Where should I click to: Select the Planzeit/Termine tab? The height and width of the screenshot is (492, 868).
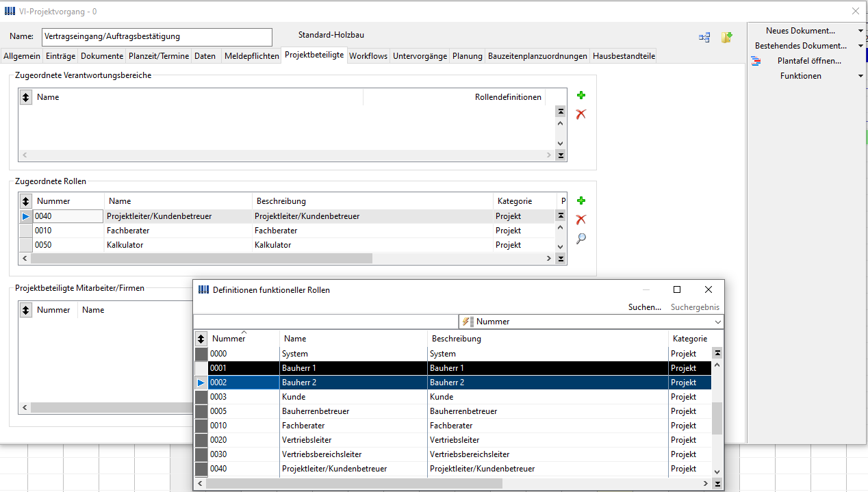tap(159, 56)
